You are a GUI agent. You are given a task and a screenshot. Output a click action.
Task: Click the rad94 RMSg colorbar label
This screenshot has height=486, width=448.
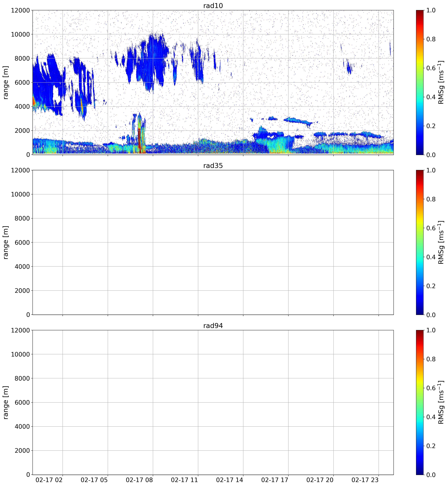(441, 402)
